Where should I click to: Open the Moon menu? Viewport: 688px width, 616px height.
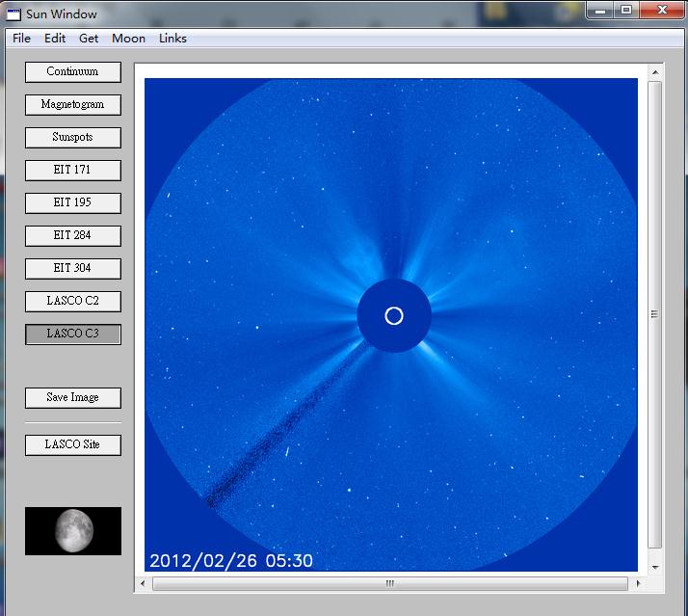[128, 39]
